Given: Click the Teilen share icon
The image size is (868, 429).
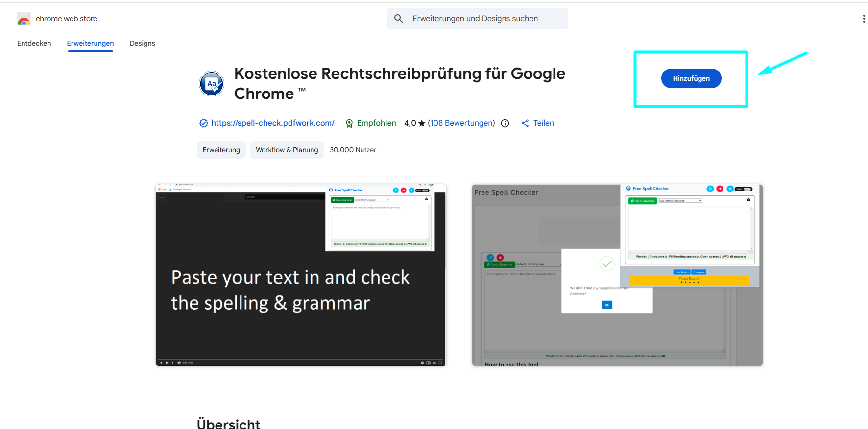Looking at the screenshot, I should pos(525,123).
